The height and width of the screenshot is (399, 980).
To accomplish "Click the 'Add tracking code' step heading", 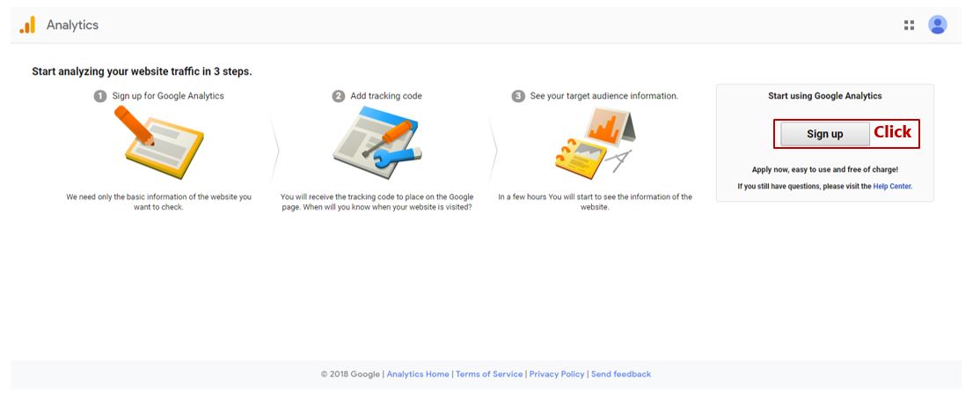I will click(386, 96).
